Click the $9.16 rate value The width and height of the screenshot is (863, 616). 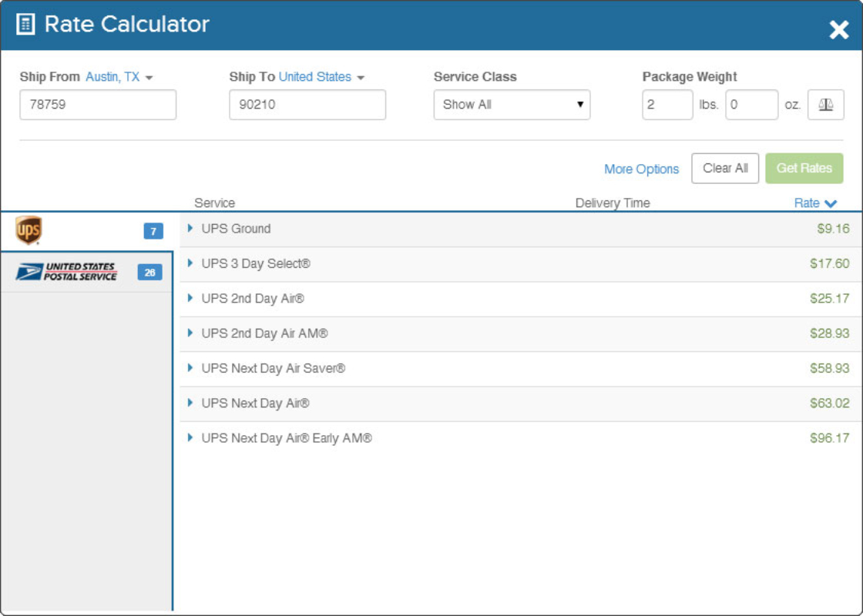833,229
